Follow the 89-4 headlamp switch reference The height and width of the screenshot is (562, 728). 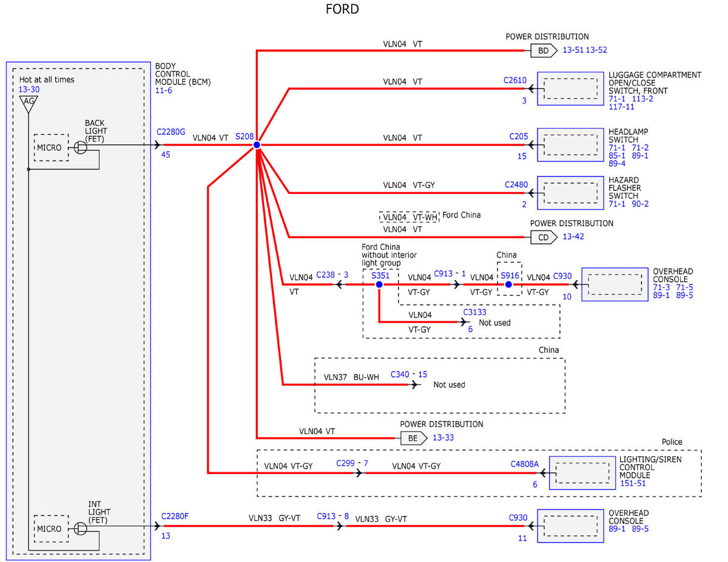pyautogui.click(x=616, y=163)
